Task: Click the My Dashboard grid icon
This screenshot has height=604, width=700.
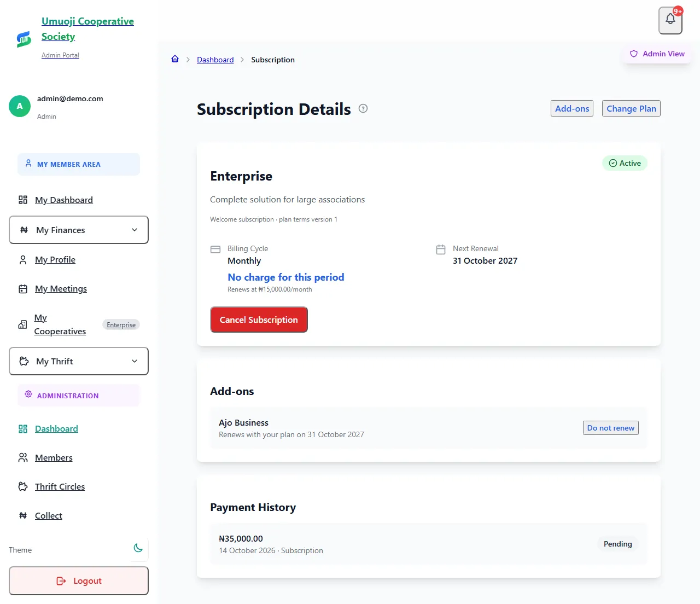Action: pyautogui.click(x=23, y=200)
